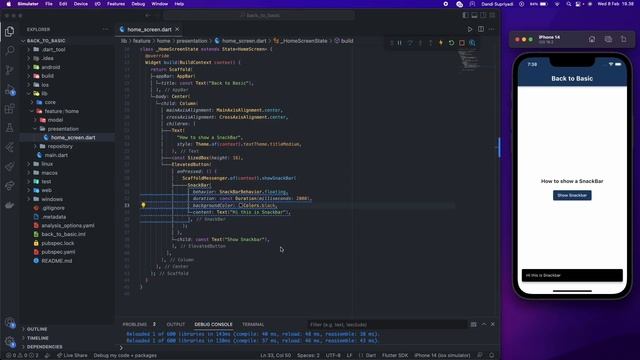The height and width of the screenshot is (360, 640).
Task: Click the Live Share status bar item
Action: coord(72,356)
